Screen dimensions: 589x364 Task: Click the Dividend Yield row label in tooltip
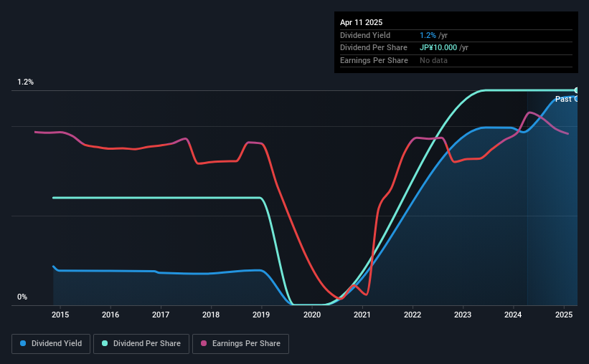[x=365, y=35]
